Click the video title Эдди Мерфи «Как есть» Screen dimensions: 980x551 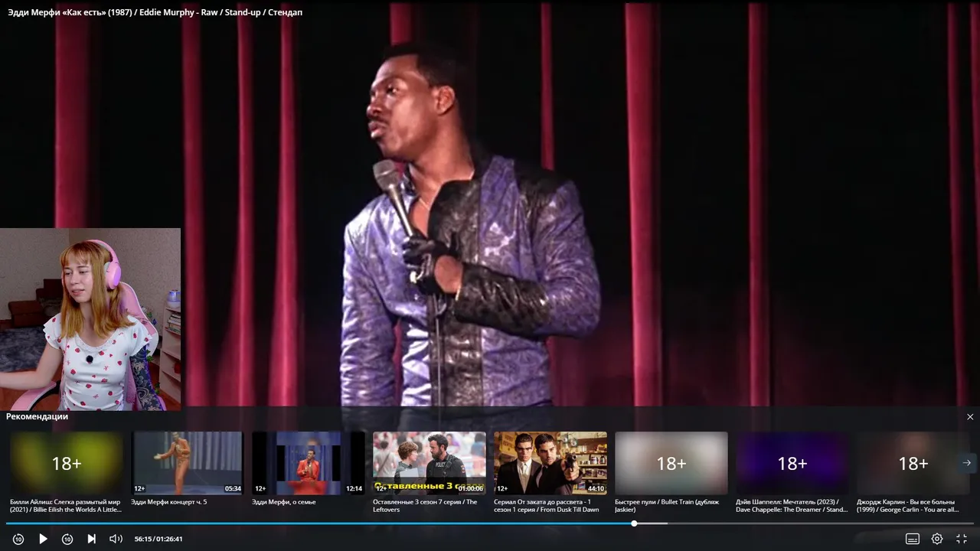coord(155,12)
